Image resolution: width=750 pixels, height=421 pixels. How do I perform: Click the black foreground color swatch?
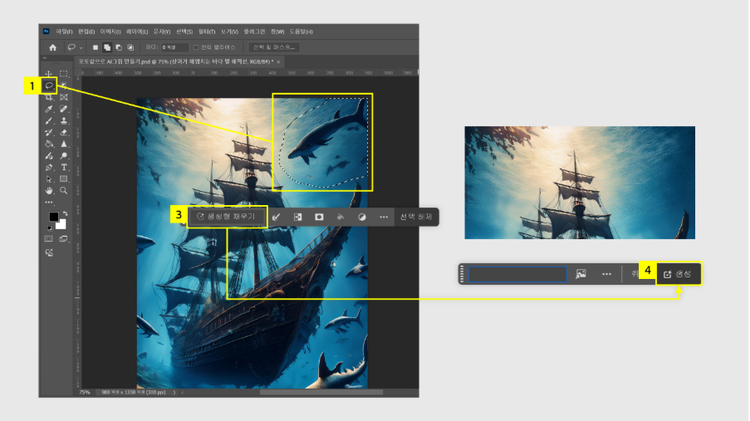click(54, 217)
